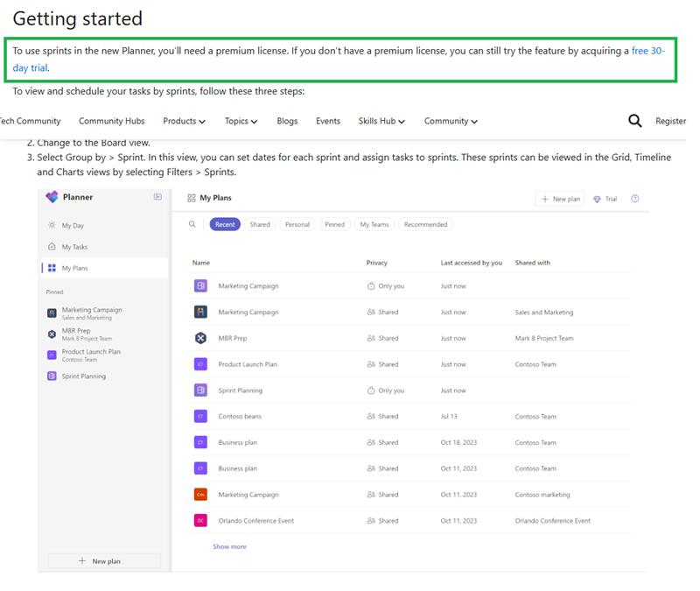Image resolution: width=700 pixels, height=591 pixels.
Task: Click the Product Launch Plan row icon
Action: click(x=200, y=364)
